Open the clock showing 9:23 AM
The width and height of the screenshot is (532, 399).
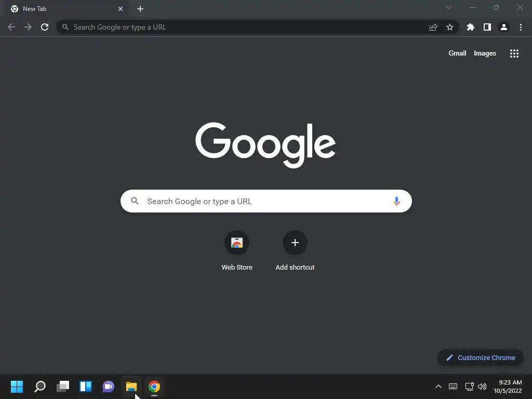(x=508, y=387)
